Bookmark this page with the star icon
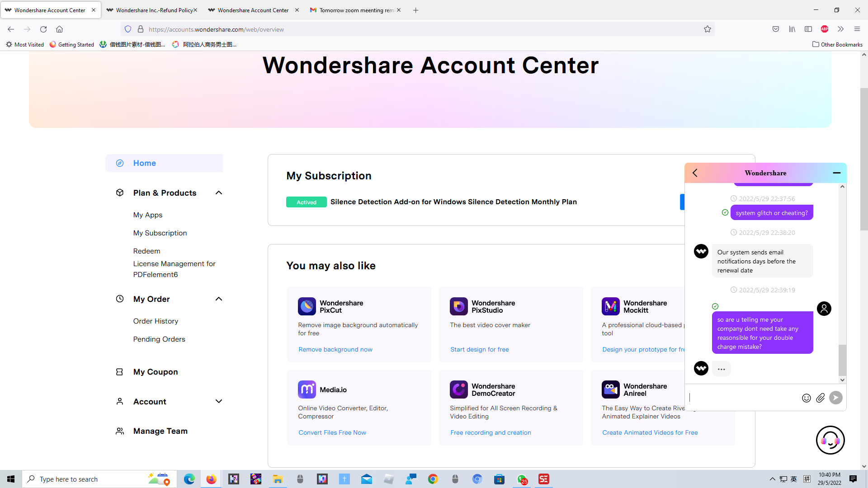The width and height of the screenshot is (868, 488). coord(708,29)
